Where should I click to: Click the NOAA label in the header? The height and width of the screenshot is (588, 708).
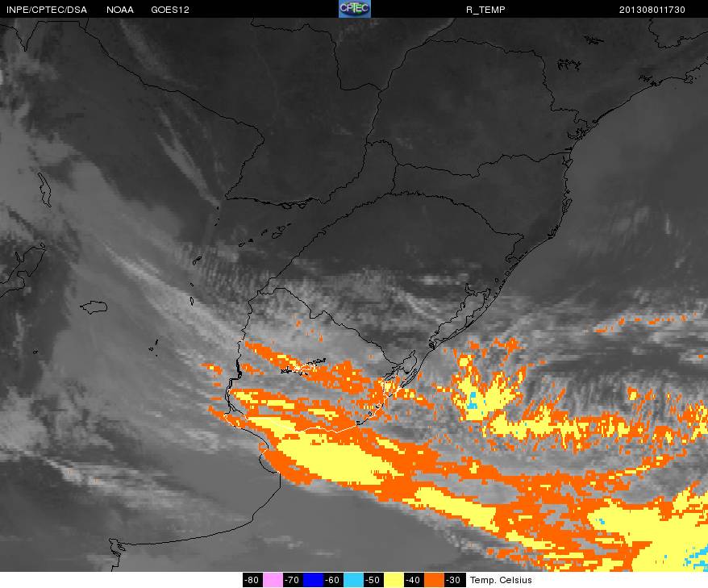coord(119,10)
